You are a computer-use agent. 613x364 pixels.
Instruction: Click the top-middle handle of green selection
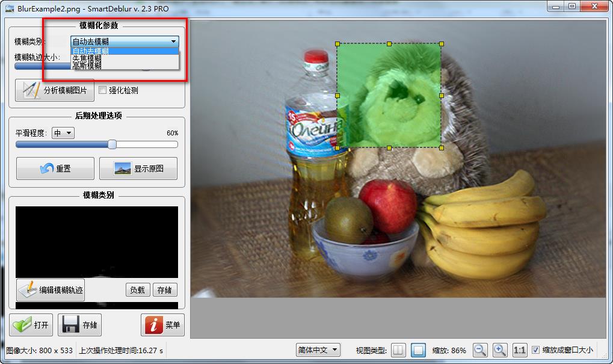(x=389, y=44)
